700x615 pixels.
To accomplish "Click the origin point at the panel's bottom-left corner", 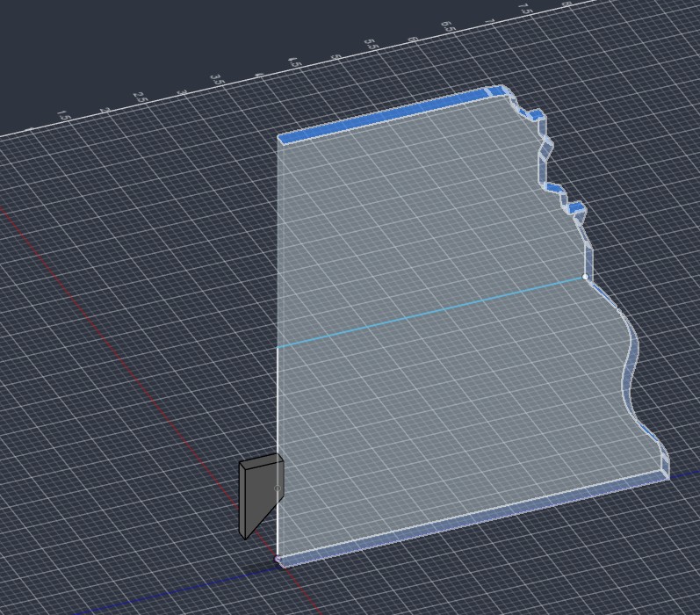I will click(278, 558).
